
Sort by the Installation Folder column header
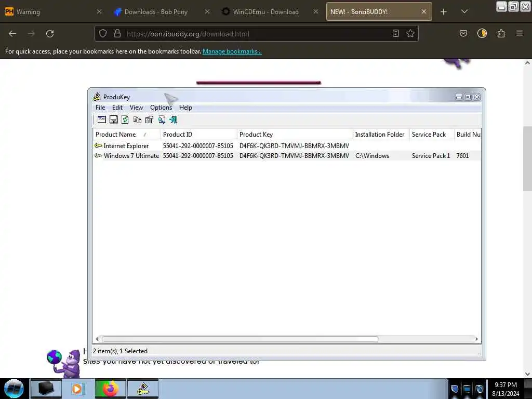[381, 135]
